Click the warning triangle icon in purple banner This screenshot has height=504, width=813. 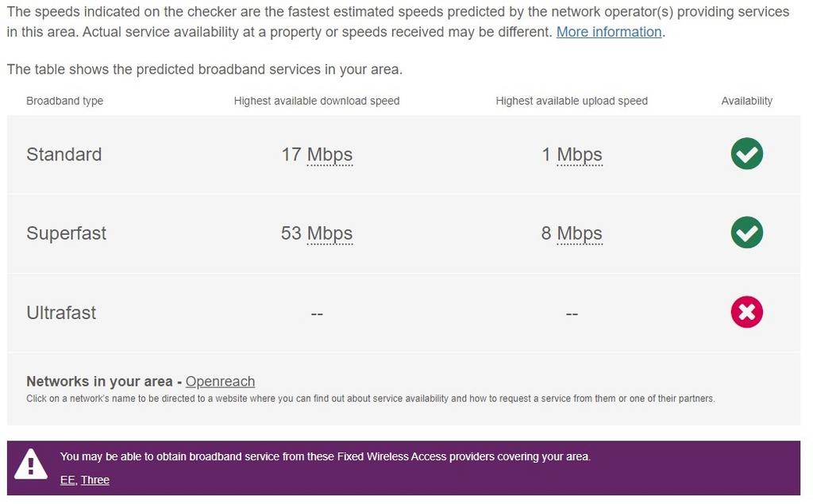[31, 464]
